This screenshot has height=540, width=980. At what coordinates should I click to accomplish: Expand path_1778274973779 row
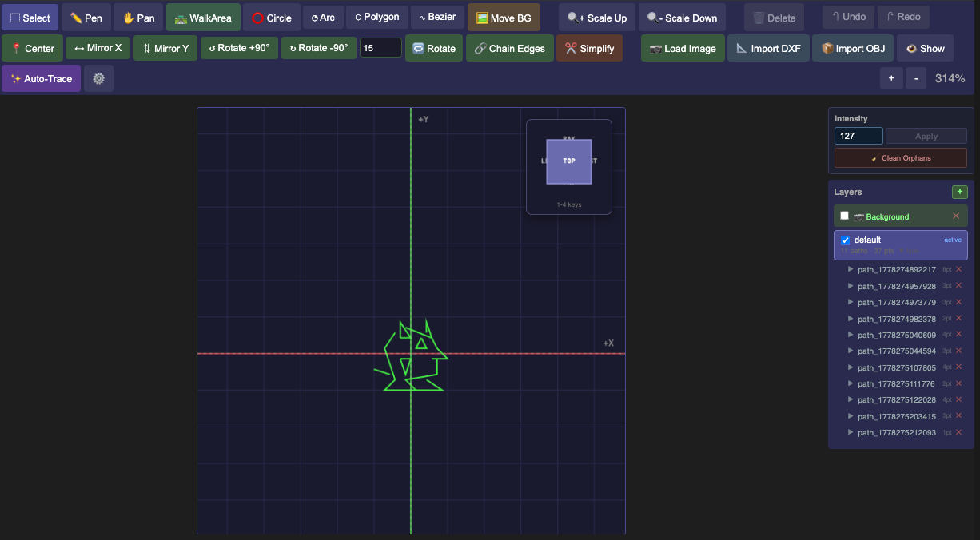tap(851, 302)
